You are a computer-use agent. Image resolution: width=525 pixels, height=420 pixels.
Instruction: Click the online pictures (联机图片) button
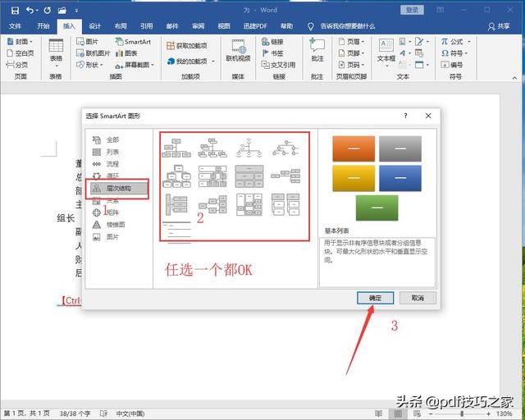click(x=93, y=53)
